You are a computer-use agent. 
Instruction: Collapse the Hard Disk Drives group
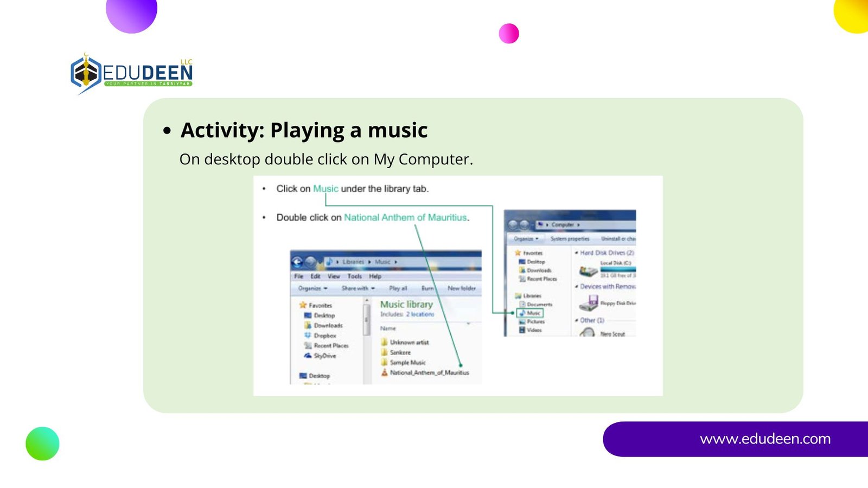[576, 253]
